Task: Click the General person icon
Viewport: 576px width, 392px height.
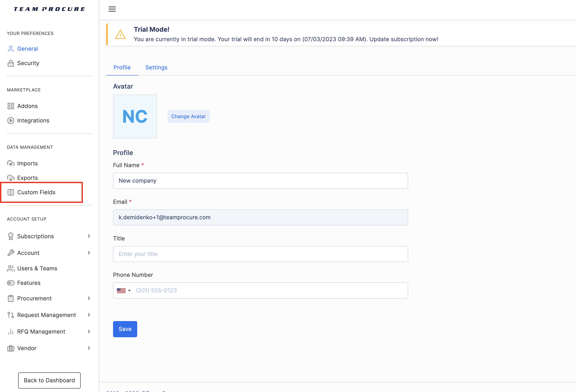Action: tap(11, 49)
